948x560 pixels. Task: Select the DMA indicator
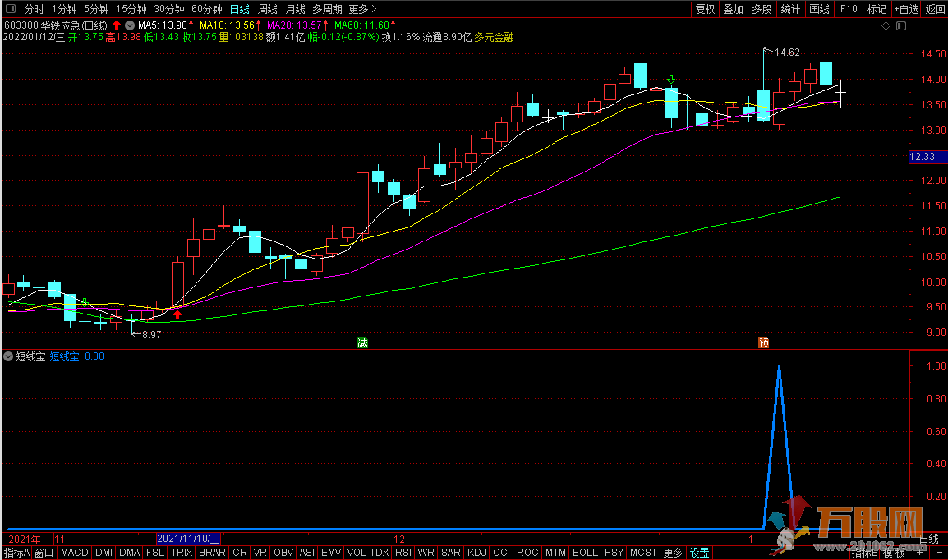129,553
